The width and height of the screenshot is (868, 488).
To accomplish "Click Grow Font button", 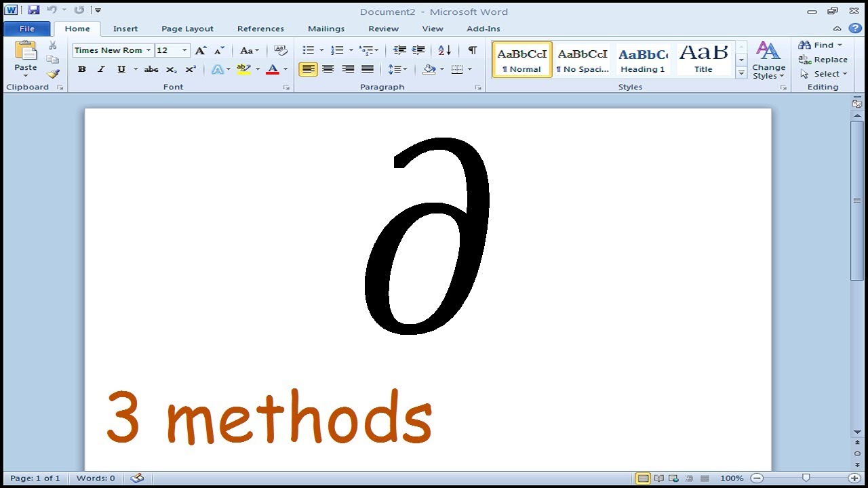I will (201, 50).
